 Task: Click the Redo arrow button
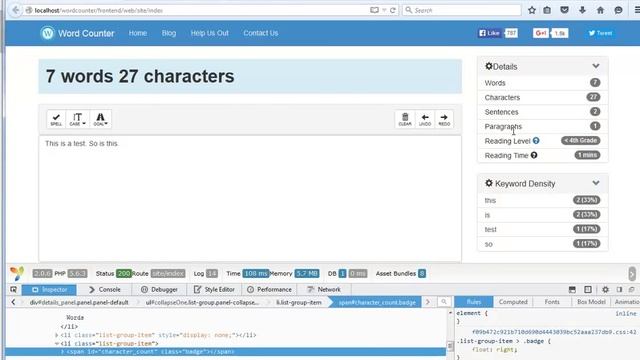pos(444,119)
